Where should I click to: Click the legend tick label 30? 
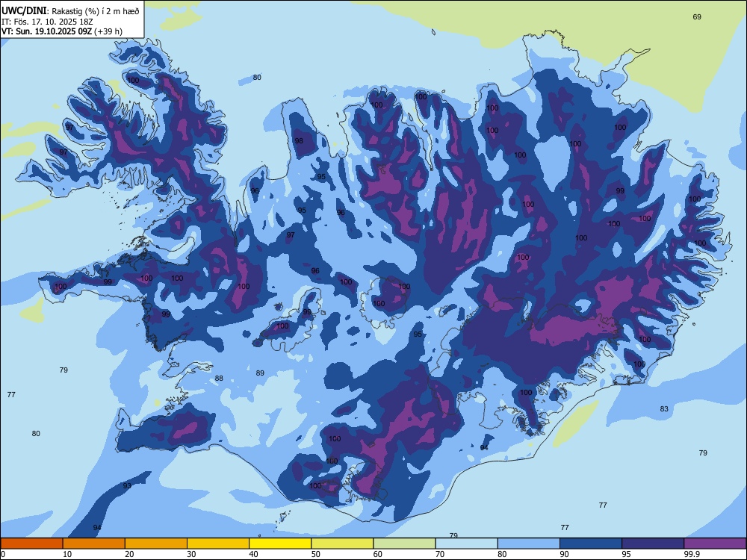pos(191,554)
